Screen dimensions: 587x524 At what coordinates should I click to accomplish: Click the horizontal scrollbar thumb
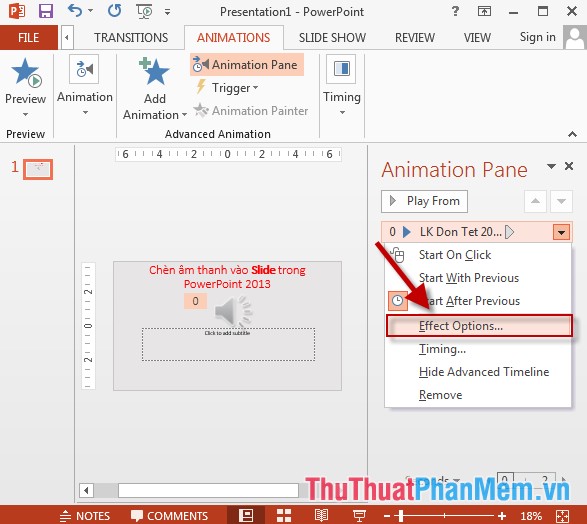pos(208,490)
